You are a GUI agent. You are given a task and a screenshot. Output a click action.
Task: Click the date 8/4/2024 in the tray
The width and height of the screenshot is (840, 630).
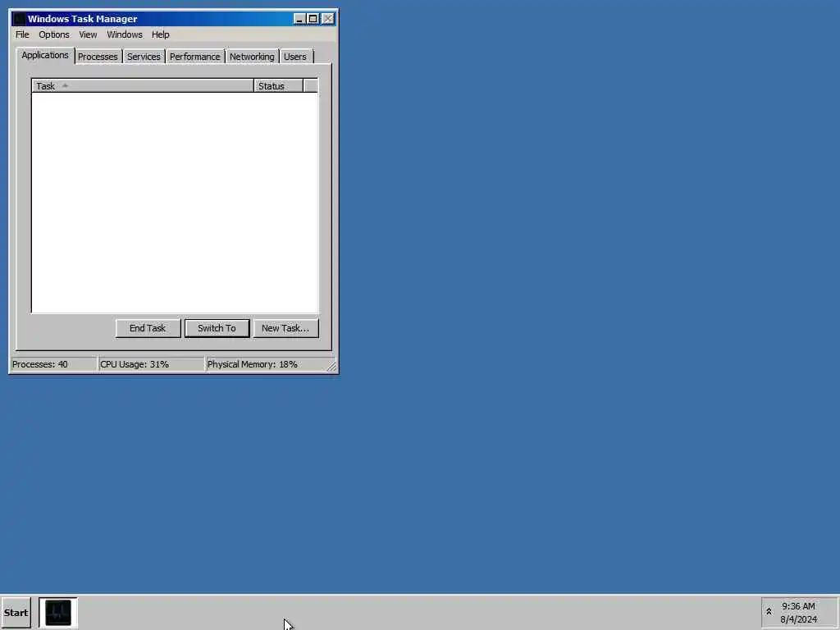[799, 620]
